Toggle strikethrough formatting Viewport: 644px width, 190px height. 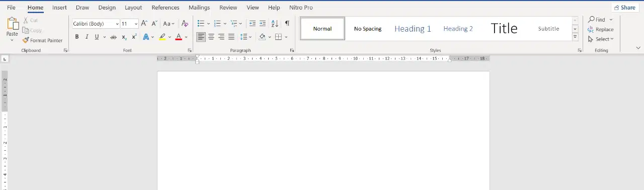click(113, 37)
